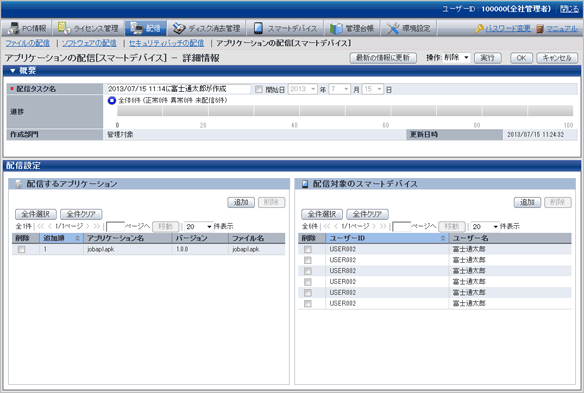Click the 最新の情報に更新 button
This screenshot has width=584, height=393.
tap(383, 58)
